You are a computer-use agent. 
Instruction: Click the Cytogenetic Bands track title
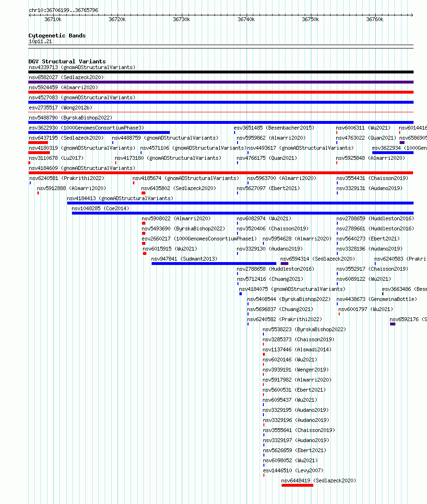click(x=57, y=36)
